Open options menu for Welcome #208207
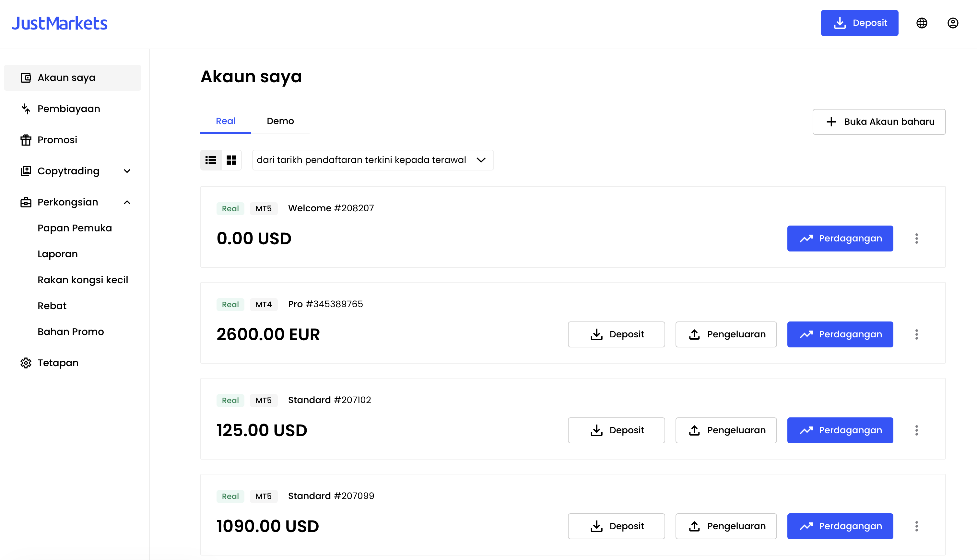Screen dimensions: 977x560 (x=917, y=239)
